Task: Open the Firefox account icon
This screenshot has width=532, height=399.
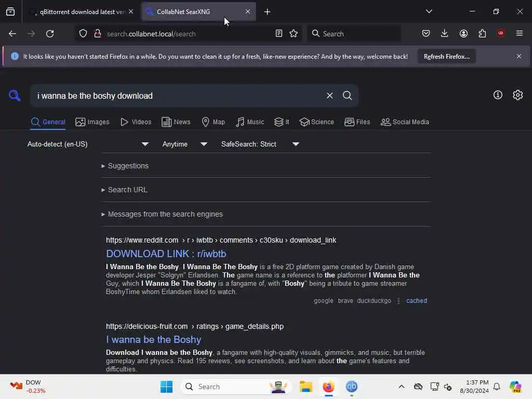Action: [x=463, y=33]
